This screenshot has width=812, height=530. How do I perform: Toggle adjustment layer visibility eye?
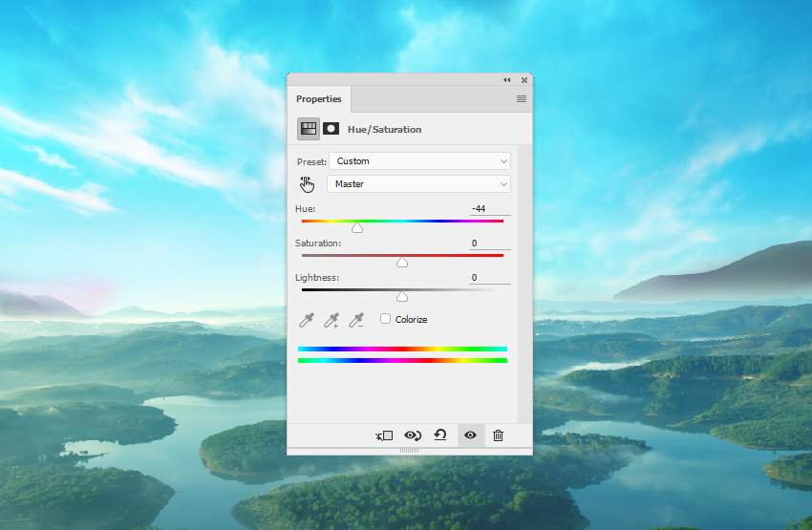(470, 435)
